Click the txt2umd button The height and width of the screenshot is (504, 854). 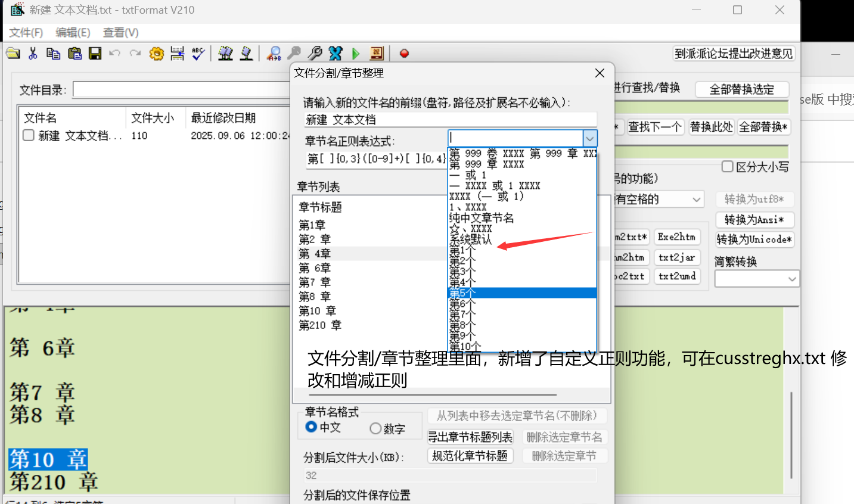pos(676,276)
